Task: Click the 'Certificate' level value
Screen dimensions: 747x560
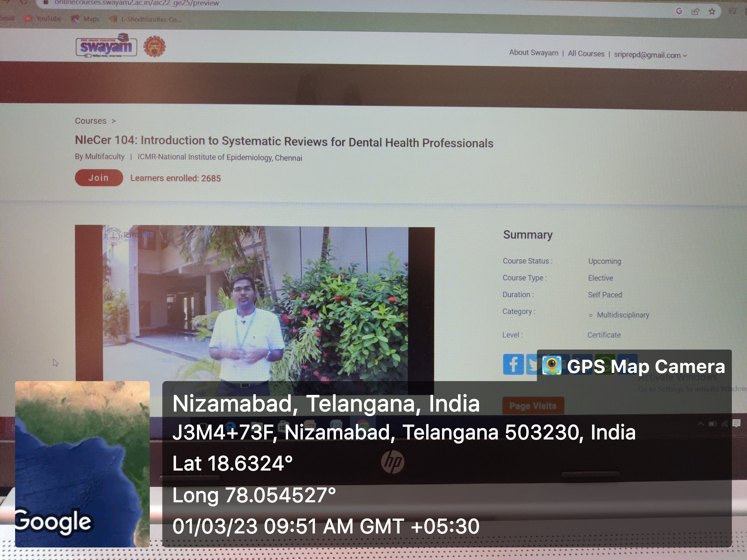Action: (604, 335)
